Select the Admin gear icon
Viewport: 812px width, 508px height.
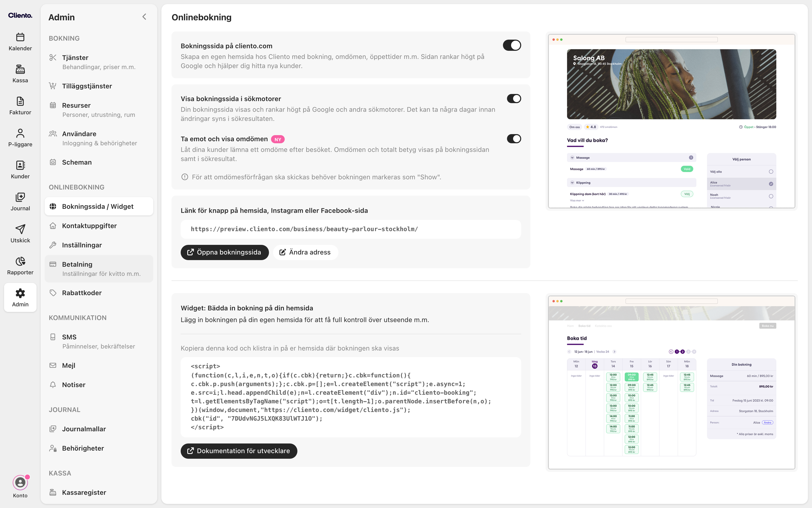pos(20,293)
